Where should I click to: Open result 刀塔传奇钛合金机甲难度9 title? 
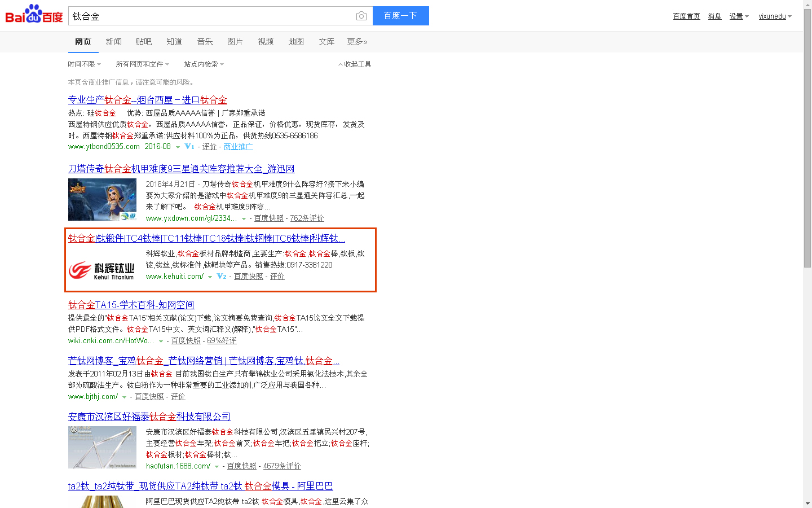pyautogui.click(x=182, y=169)
